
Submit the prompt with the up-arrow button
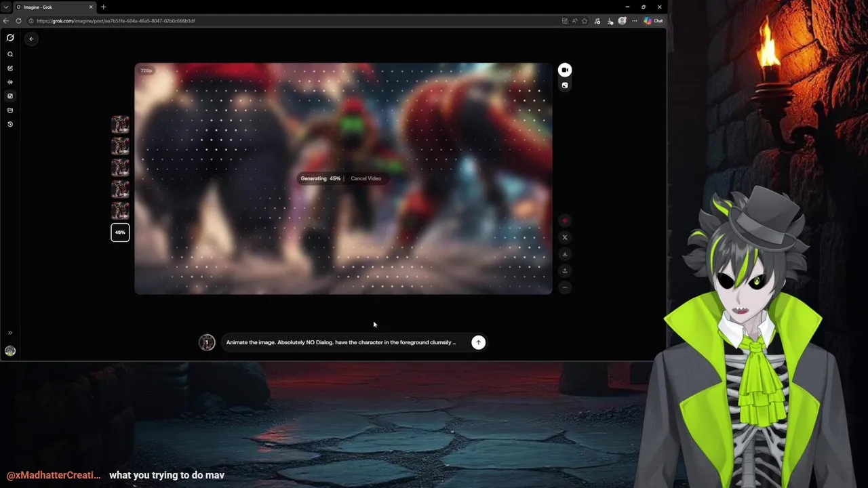[x=478, y=342]
